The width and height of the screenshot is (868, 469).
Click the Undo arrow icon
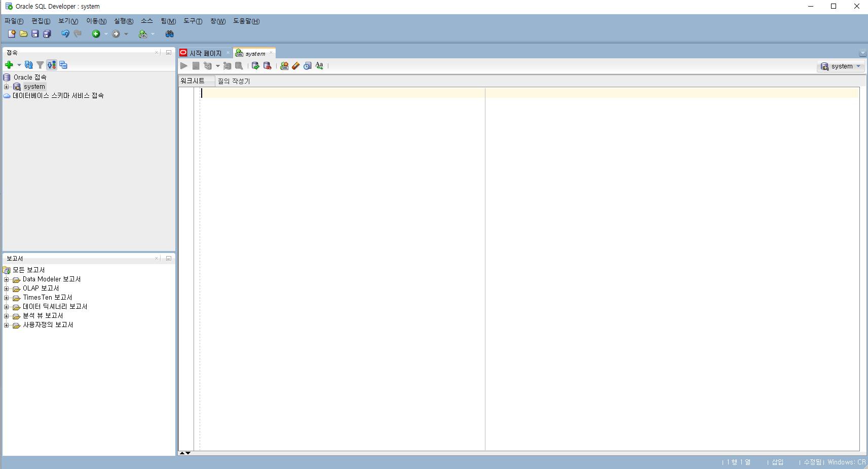pyautogui.click(x=65, y=34)
